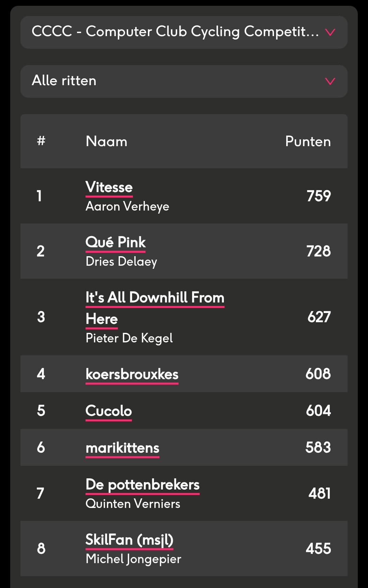Open the marikittens team link
The width and height of the screenshot is (368, 588).
coord(122,448)
